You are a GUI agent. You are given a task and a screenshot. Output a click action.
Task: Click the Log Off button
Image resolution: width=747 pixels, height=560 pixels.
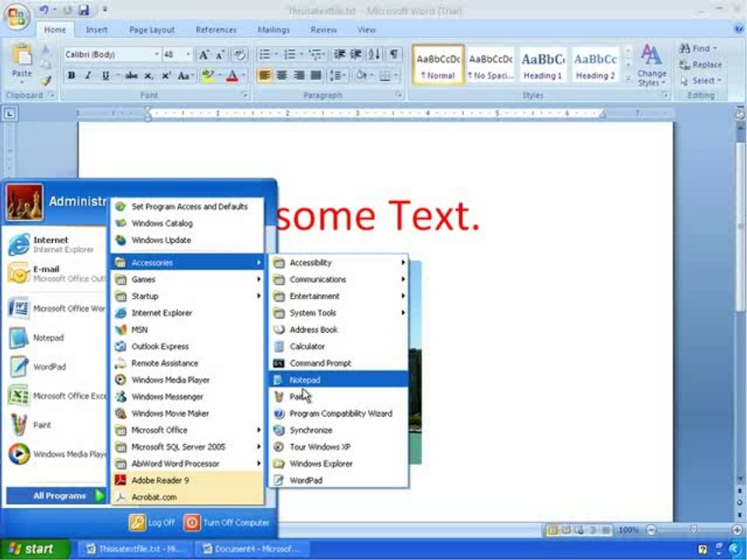tap(152, 523)
